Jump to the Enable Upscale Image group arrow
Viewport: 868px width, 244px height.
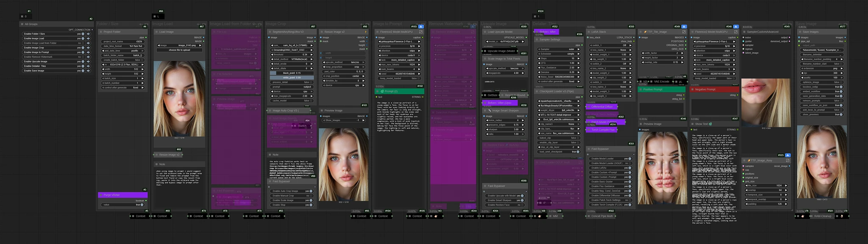point(89,61)
